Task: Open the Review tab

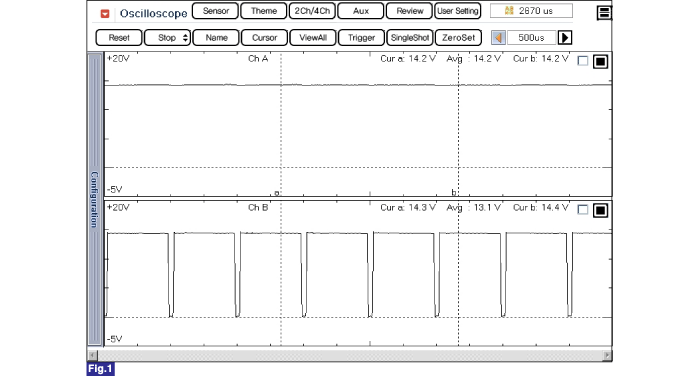Action: click(x=409, y=11)
